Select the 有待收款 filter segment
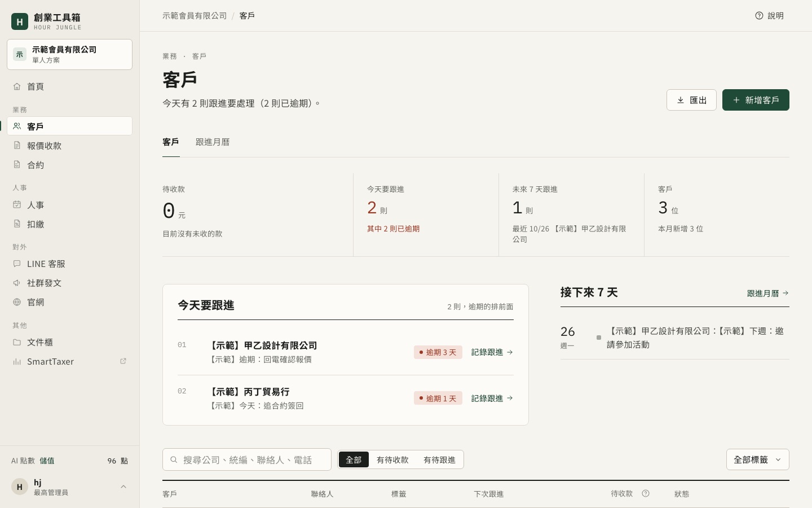 tap(392, 459)
